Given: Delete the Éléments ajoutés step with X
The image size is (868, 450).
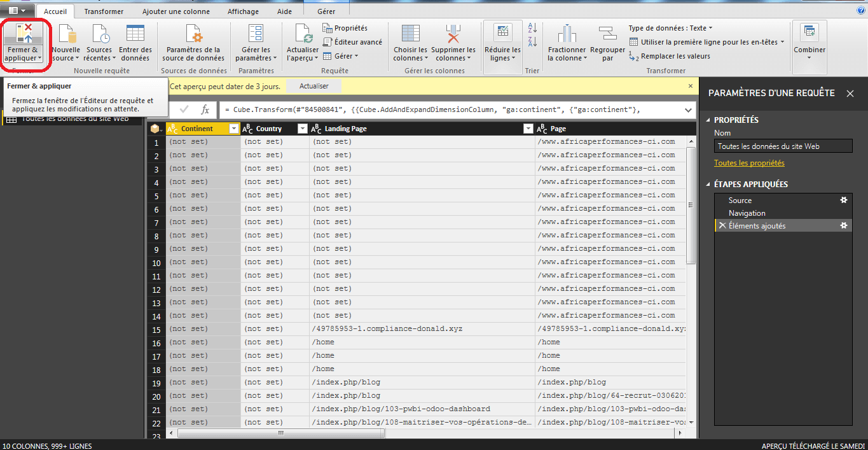Looking at the screenshot, I should tap(722, 225).
